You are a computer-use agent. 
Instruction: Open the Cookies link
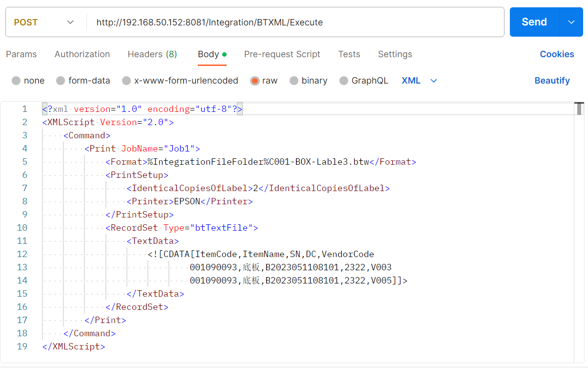tap(557, 54)
